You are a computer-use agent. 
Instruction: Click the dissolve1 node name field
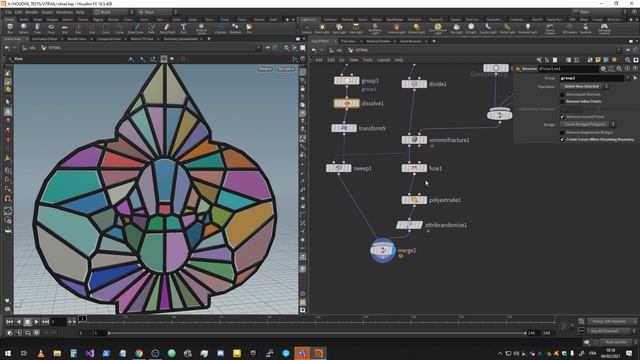point(568,69)
